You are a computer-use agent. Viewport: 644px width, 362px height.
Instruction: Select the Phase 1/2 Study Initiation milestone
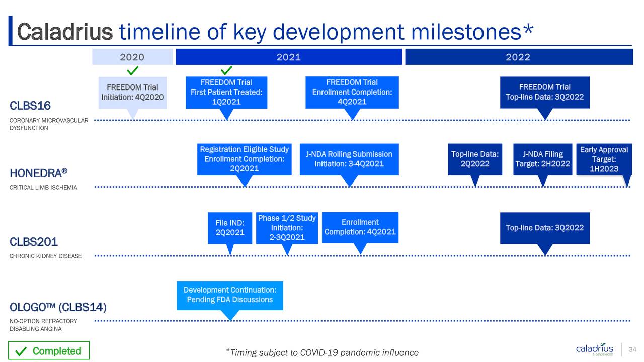point(287,228)
